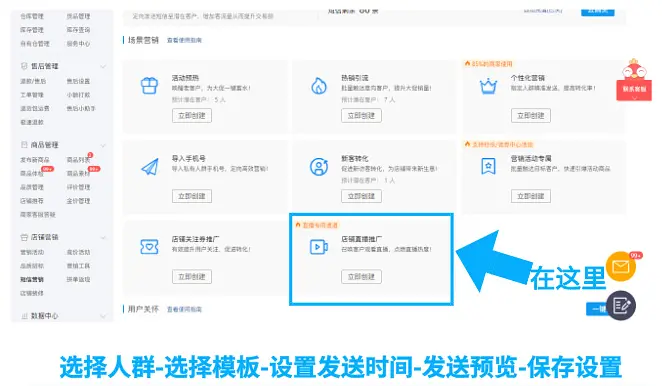Open 拼单返现 in the sidebar
The width and height of the screenshot is (662, 386).
coord(78,280)
